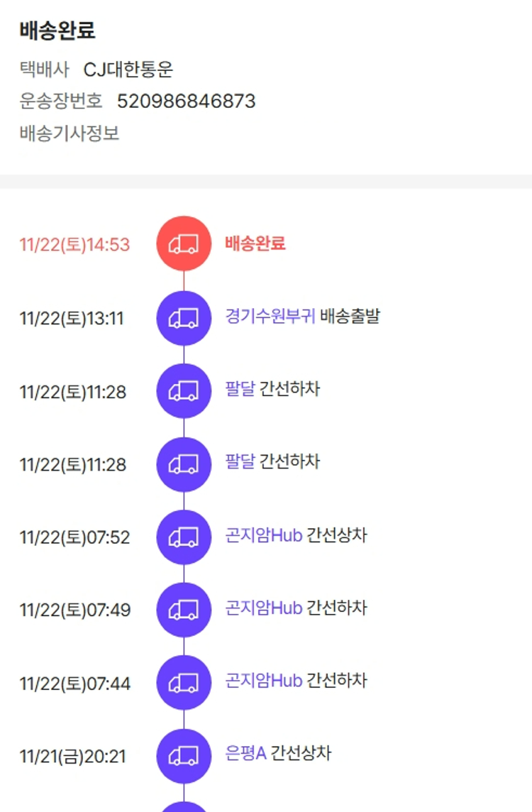Image resolution: width=532 pixels, height=812 pixels.
Task: Click truck icon for 곤지암Hub 간선상차
Action: click(x=184, y=537)
